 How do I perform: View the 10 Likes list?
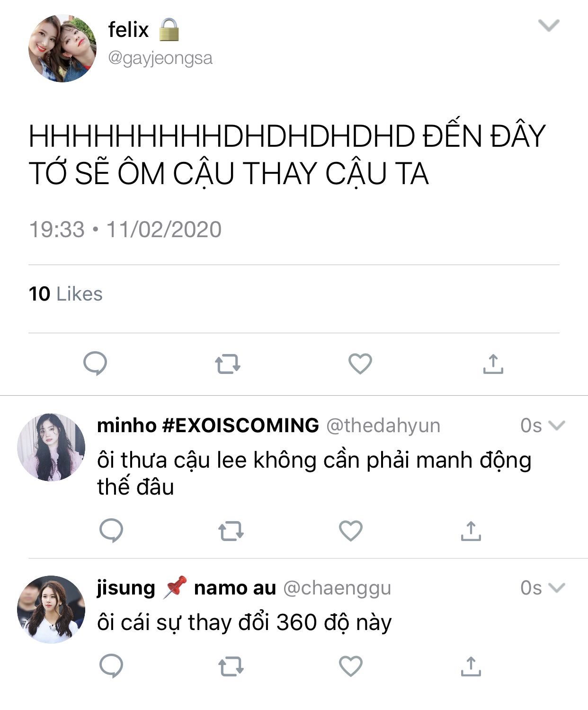pos(65,294)
